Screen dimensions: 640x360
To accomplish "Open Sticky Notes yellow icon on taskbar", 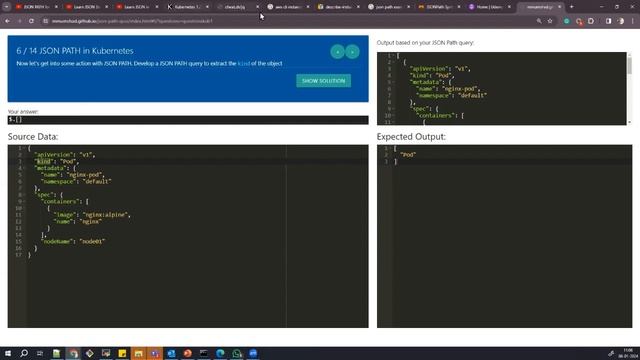I will tap(122, 353).
